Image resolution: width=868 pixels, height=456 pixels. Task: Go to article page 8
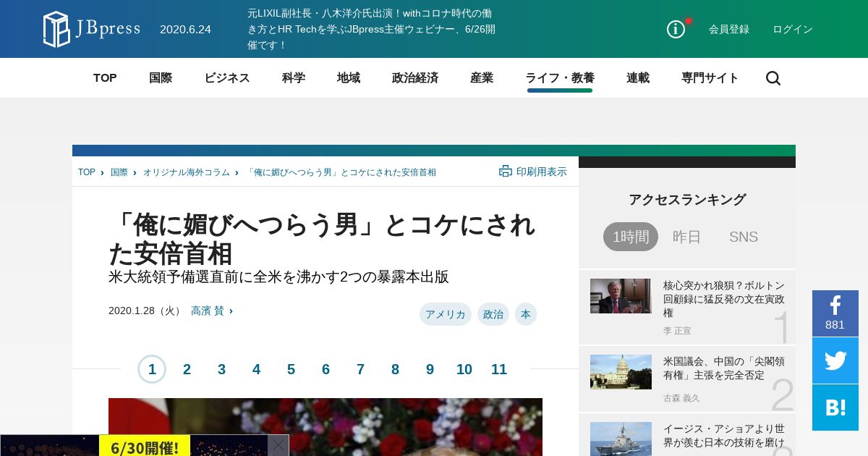point(395,369)
